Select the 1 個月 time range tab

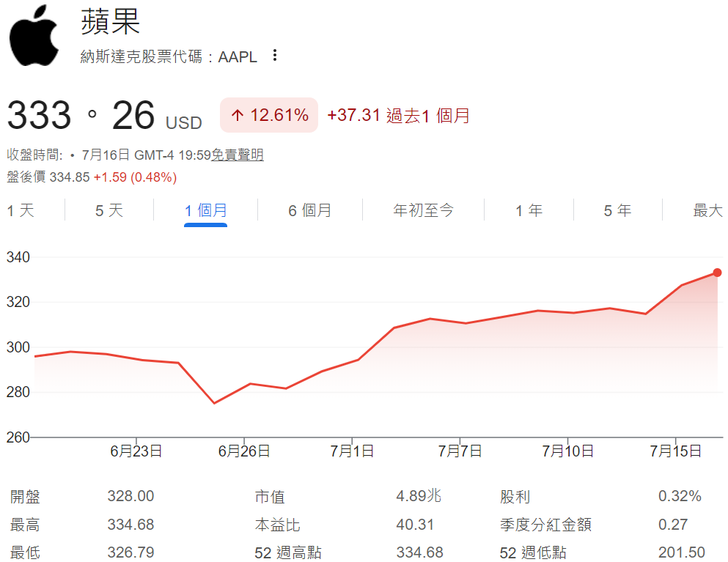(206, 211)
